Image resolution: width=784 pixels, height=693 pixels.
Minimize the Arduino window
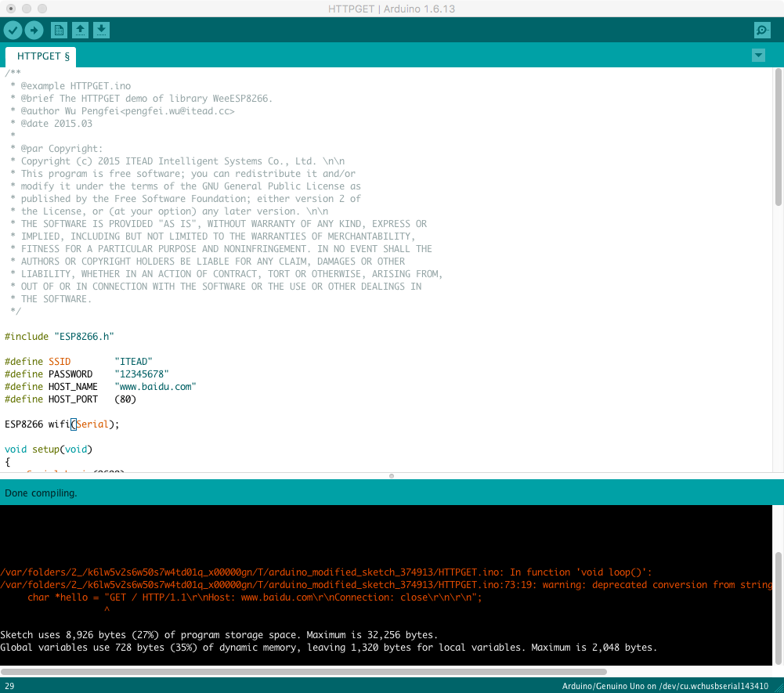tap(27, 9)
